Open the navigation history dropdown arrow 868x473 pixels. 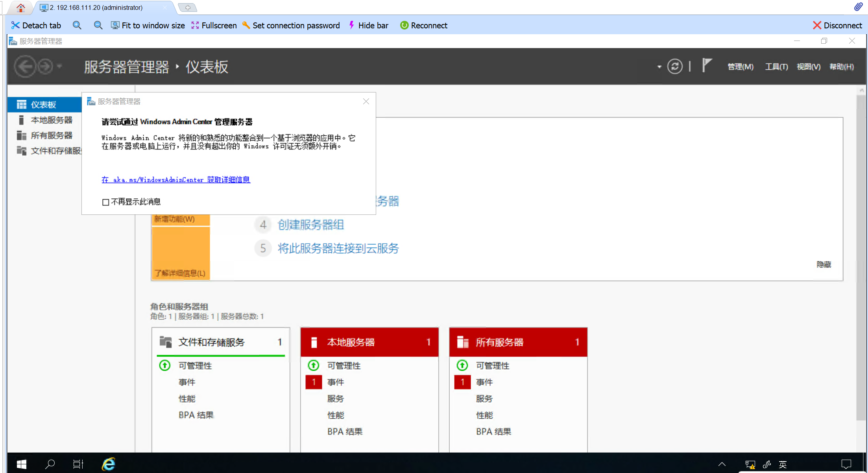point(59,67)
